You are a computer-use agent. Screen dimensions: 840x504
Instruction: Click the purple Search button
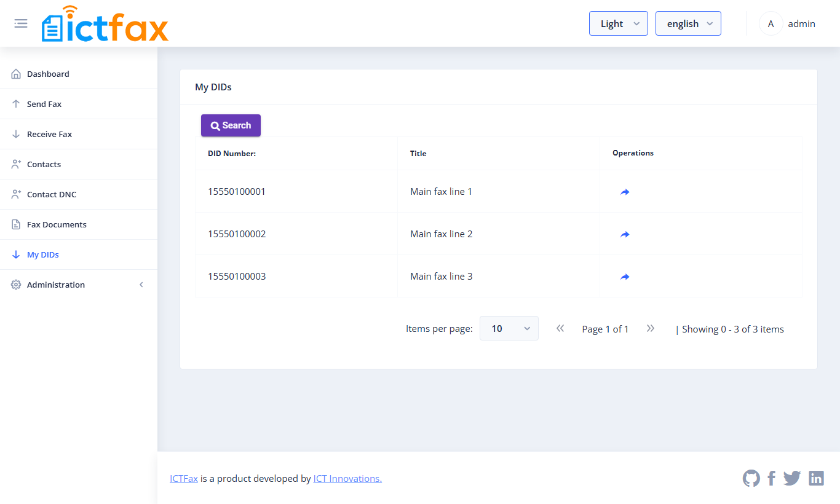point(231,125)
